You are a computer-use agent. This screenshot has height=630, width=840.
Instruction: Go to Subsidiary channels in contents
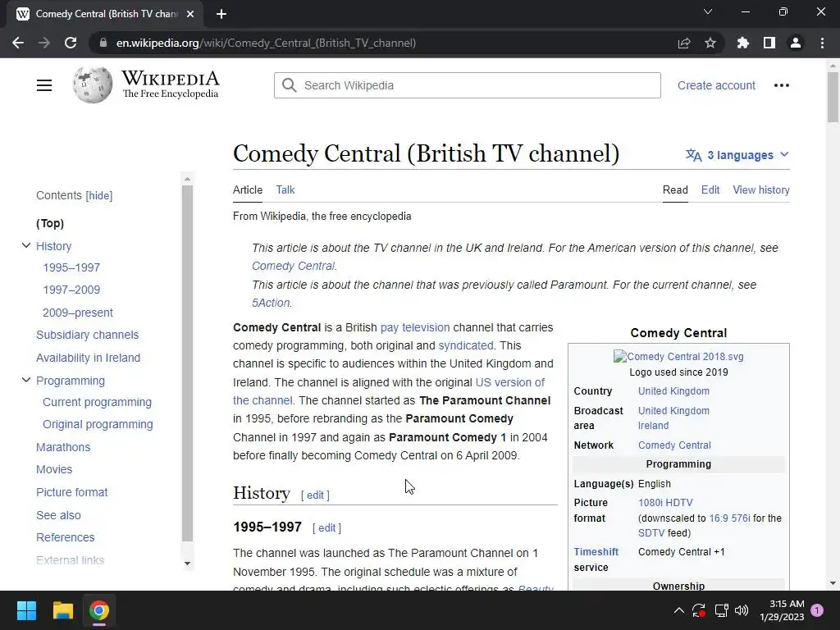click(x=87, y=335)
